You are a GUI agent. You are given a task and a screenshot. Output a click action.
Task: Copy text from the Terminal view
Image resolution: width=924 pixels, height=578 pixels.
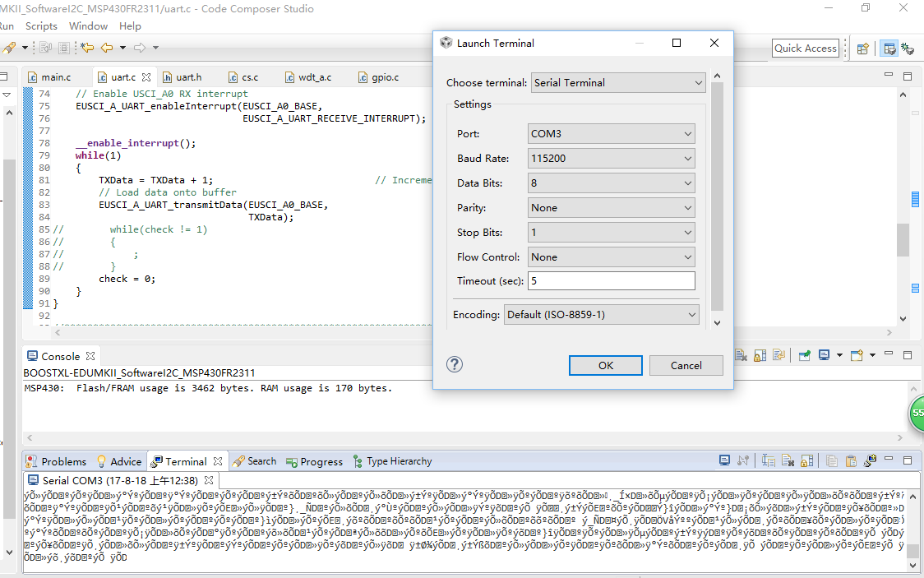click(831, 460)
